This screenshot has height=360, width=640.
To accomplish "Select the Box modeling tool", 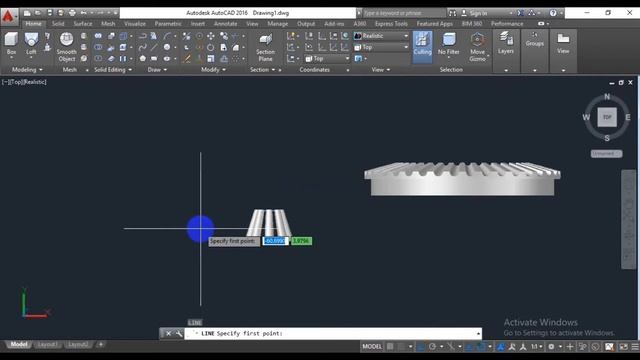I will (x=11, y=44).
